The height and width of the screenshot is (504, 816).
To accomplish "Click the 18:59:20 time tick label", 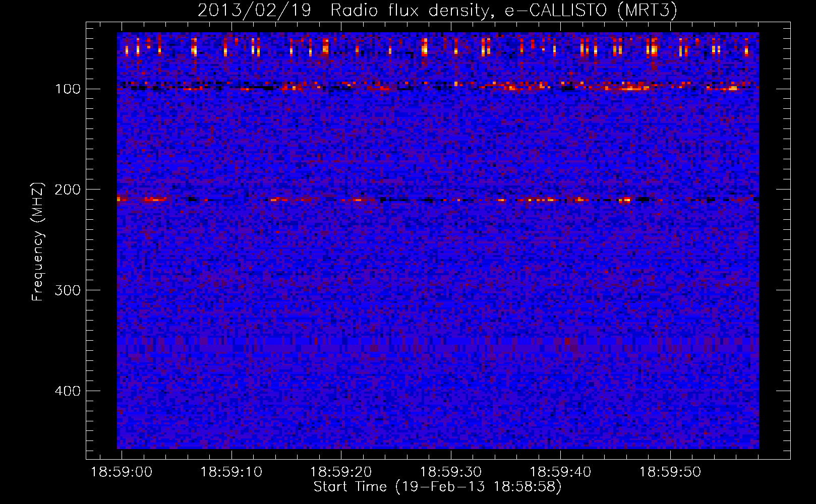I will click(341, 472).
